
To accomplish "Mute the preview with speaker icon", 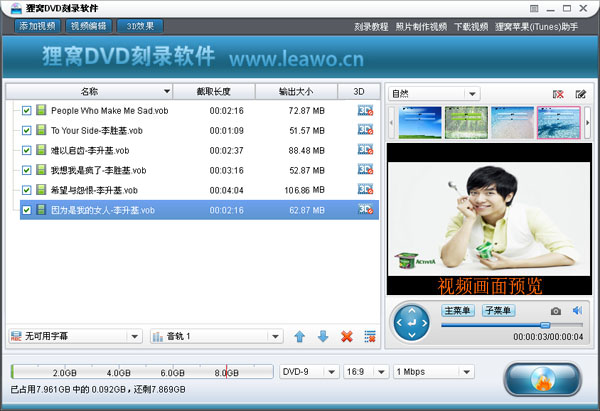I will pos(577,310).
